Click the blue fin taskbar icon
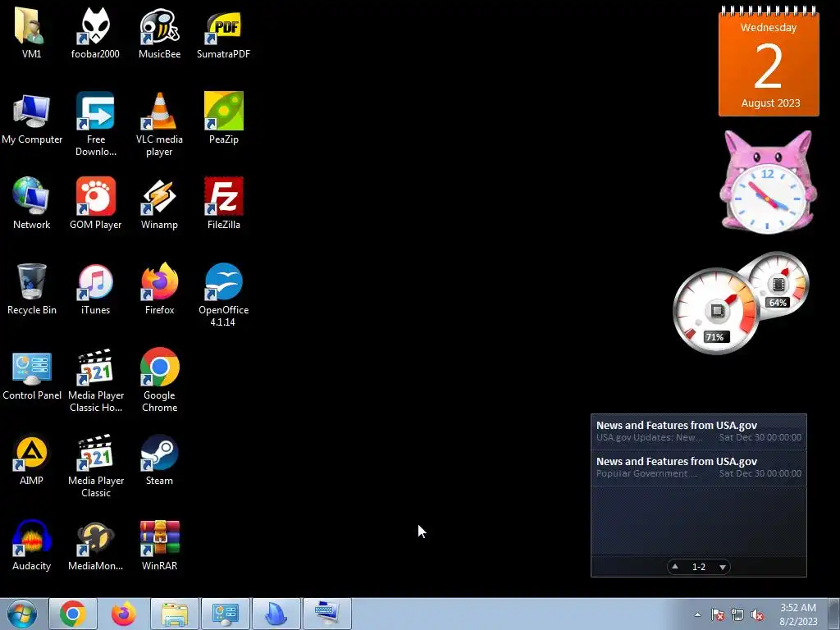 (x=276, y=614)
